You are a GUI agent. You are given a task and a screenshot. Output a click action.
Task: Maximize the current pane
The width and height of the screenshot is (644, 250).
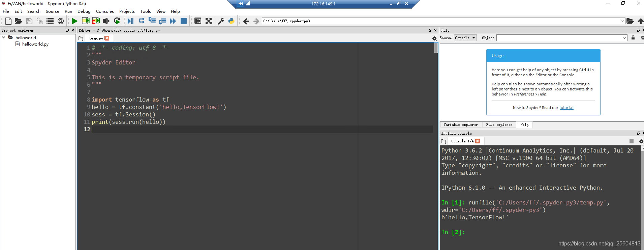point(198,21)
